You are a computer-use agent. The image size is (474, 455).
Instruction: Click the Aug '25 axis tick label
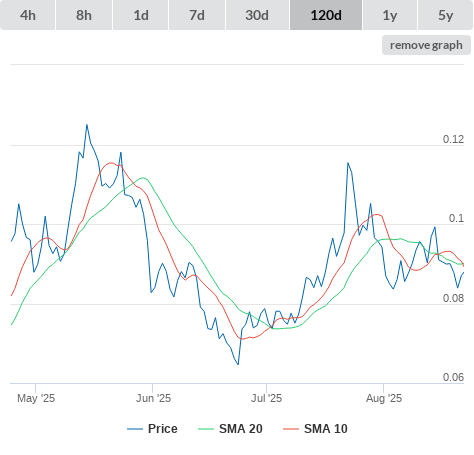384,398
